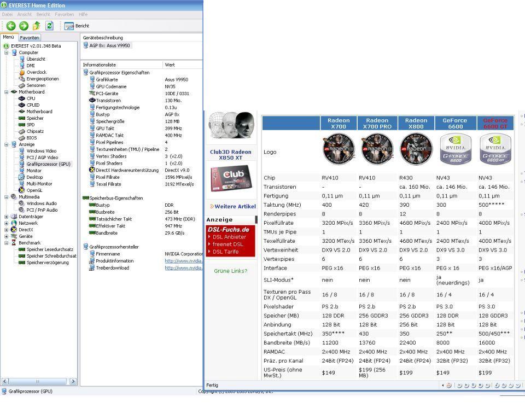Viewport: 525px width, 420px height.
Task: Open the Treiberdownload nvidia link
Action: 183,268
